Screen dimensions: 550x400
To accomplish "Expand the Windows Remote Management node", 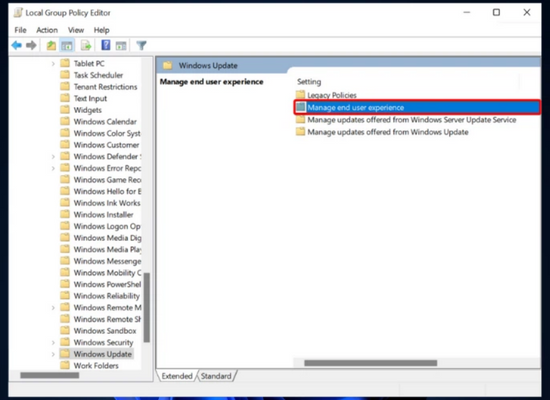I will 53,307.
